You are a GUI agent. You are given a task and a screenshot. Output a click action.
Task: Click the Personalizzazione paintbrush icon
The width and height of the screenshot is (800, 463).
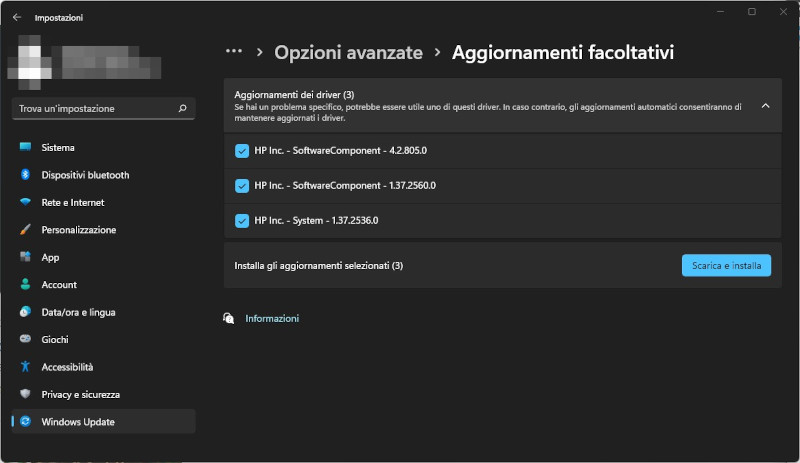[26, 230]
